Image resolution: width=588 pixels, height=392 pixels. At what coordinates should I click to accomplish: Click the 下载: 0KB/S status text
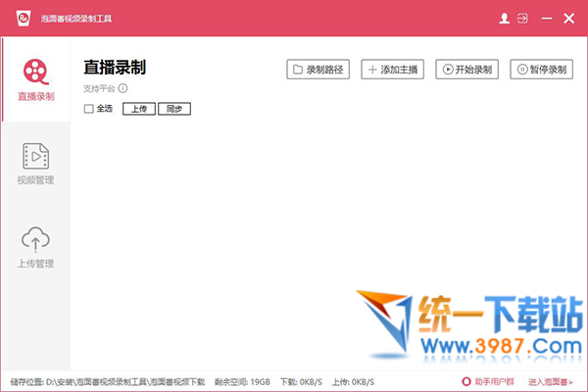(x=301, y=382)
